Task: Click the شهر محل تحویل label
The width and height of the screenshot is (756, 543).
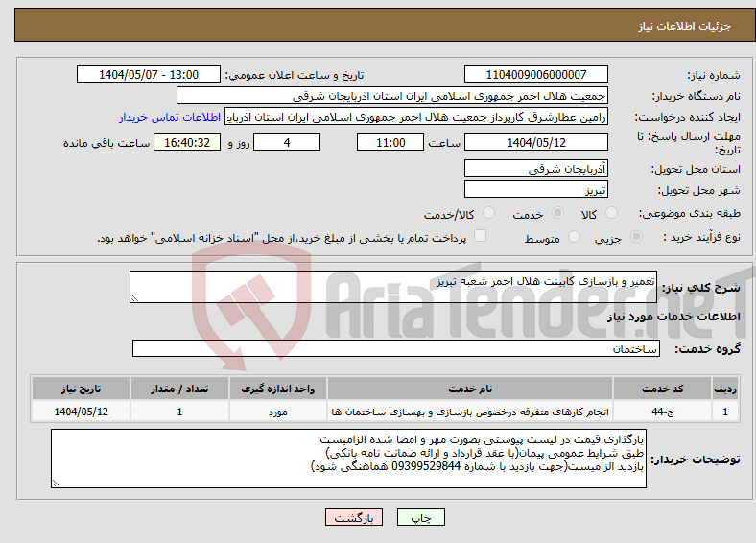Action: [x=699, y=191]
